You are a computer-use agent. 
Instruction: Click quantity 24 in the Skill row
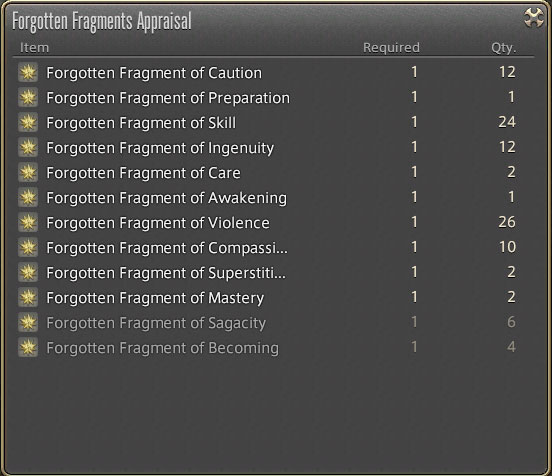coord(507,122)
